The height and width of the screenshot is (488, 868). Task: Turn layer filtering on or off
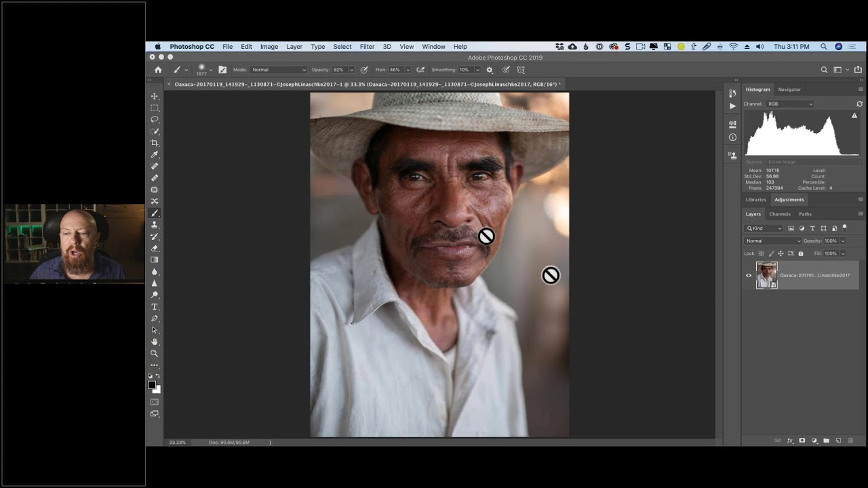pos(845,228)
